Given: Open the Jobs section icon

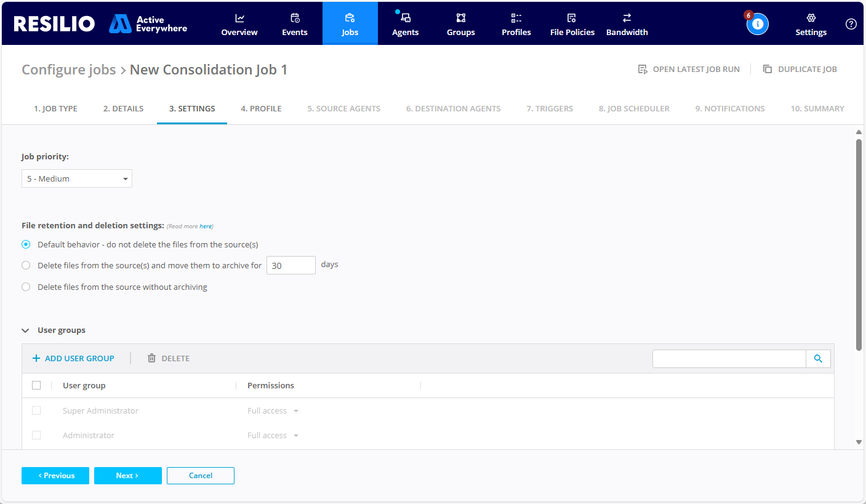Looking at the screenshot, I should (350, 19).
